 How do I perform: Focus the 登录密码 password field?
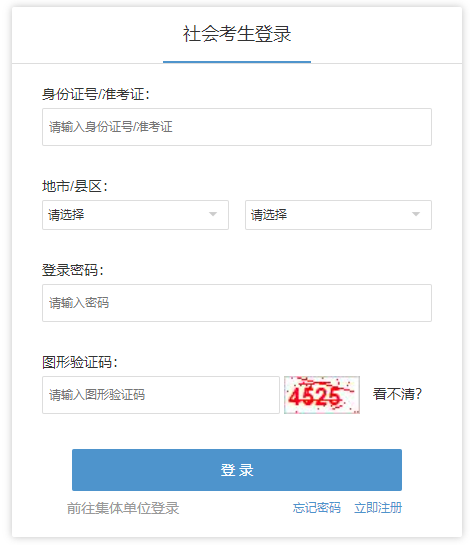(237, 303)
